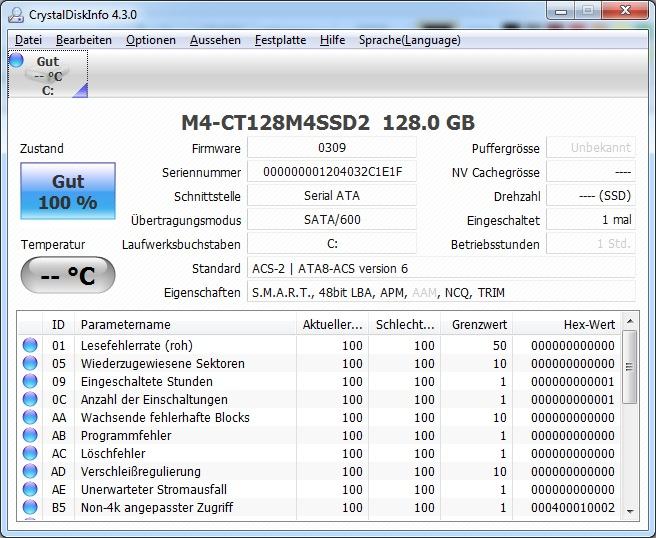Click the Gut 100 % health status button

tap(68, 191)
